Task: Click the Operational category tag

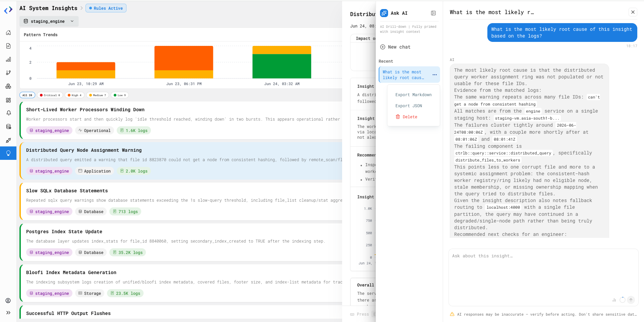Action: [95, 130]
